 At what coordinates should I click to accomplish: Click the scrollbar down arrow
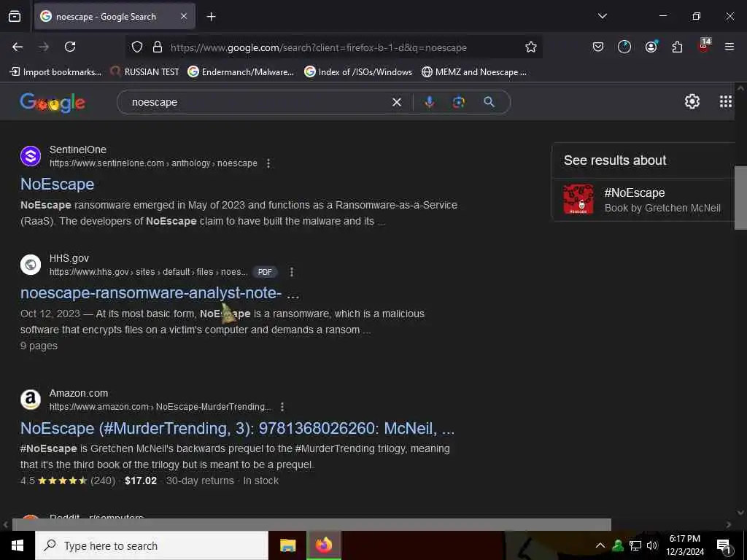click(x=740, y=513)
